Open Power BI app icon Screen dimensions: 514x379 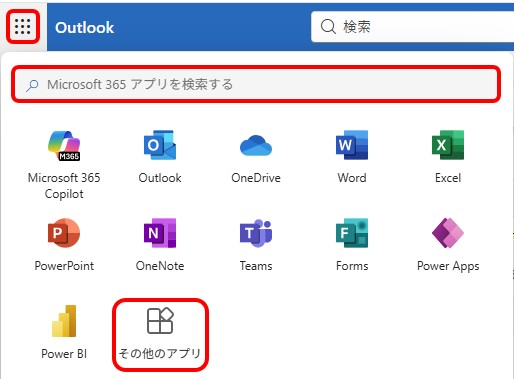coord(64,321)
